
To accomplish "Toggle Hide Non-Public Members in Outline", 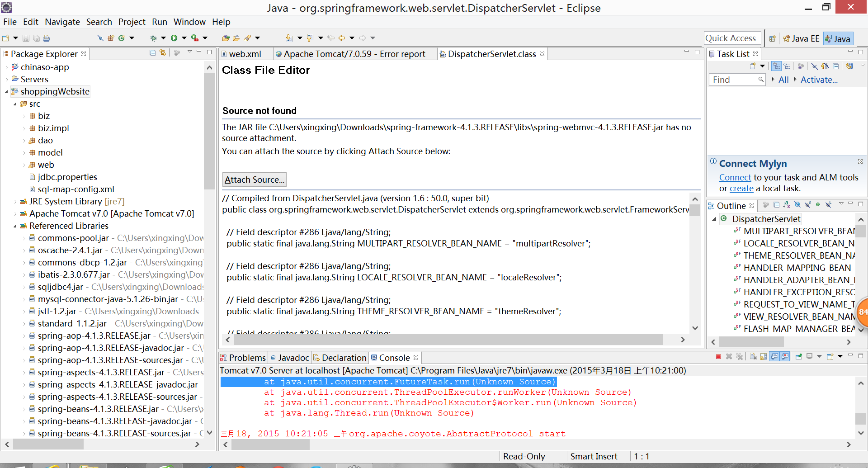I will 818,204.
